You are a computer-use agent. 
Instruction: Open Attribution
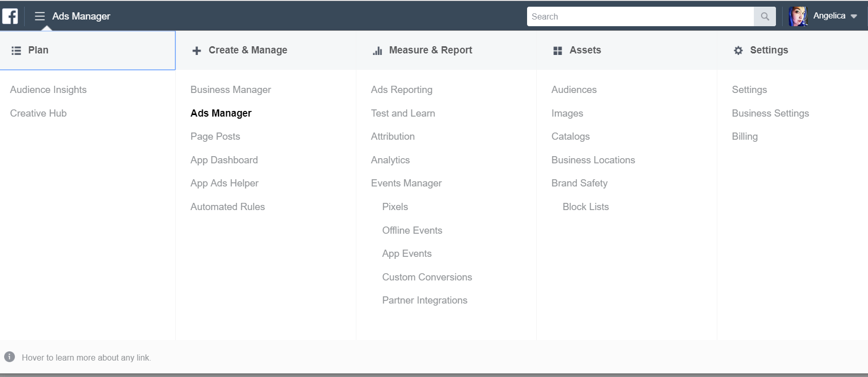click(x=393, y=137)
